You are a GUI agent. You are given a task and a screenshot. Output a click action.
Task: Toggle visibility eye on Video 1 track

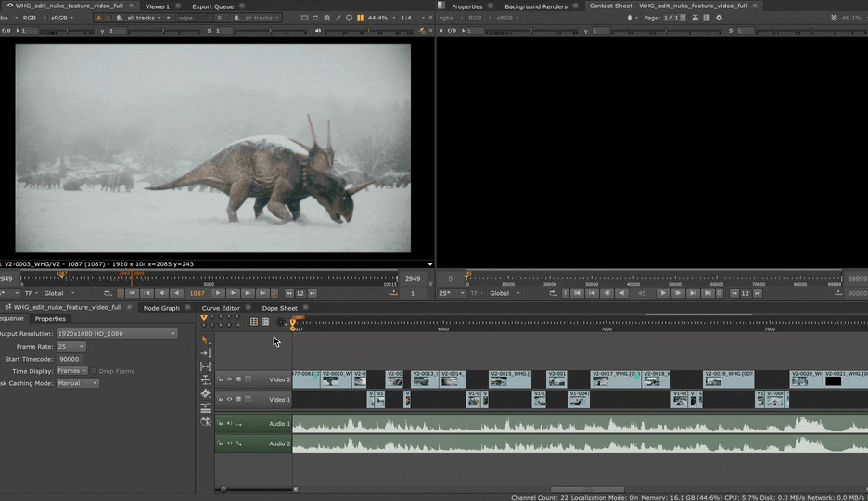229,399
